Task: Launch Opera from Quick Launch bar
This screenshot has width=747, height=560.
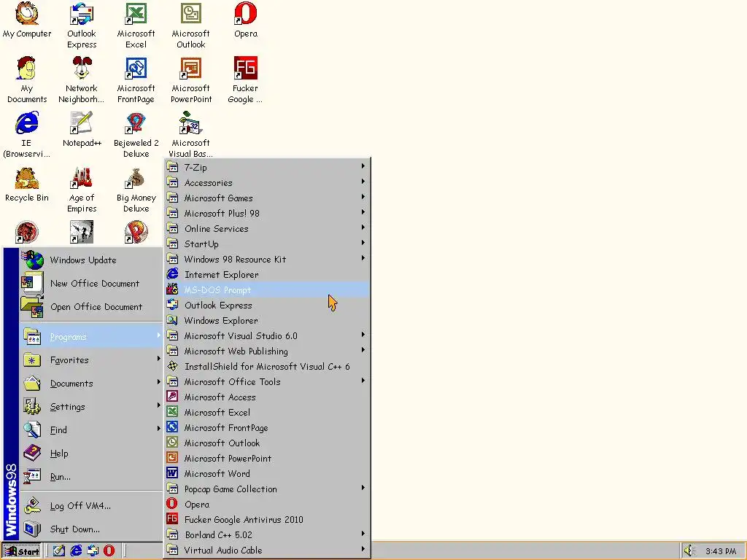Action: [109, 551]
